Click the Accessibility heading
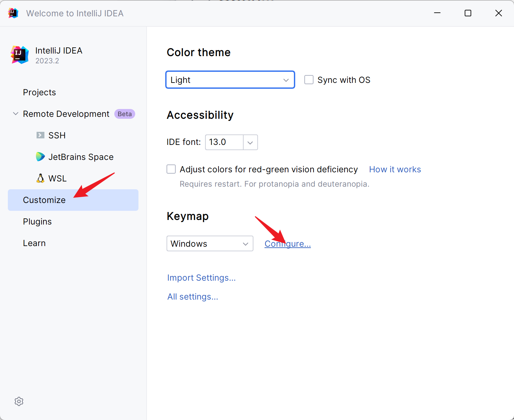This screenshot has height=420, width=514. [200, 115]
